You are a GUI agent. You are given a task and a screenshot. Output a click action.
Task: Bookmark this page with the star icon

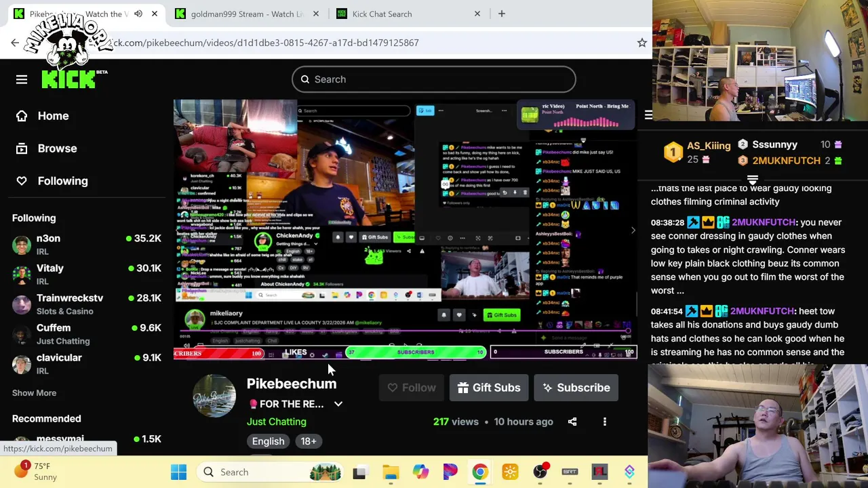pos(642,43)
